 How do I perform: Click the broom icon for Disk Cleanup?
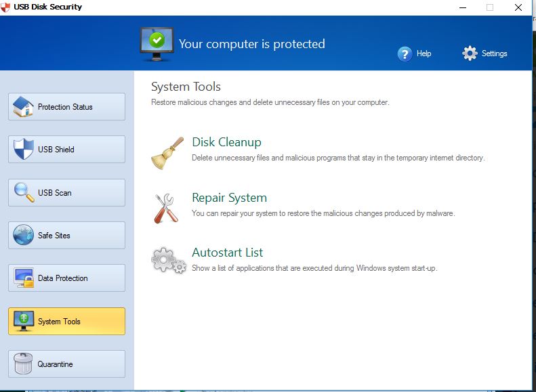click(167, 153)
